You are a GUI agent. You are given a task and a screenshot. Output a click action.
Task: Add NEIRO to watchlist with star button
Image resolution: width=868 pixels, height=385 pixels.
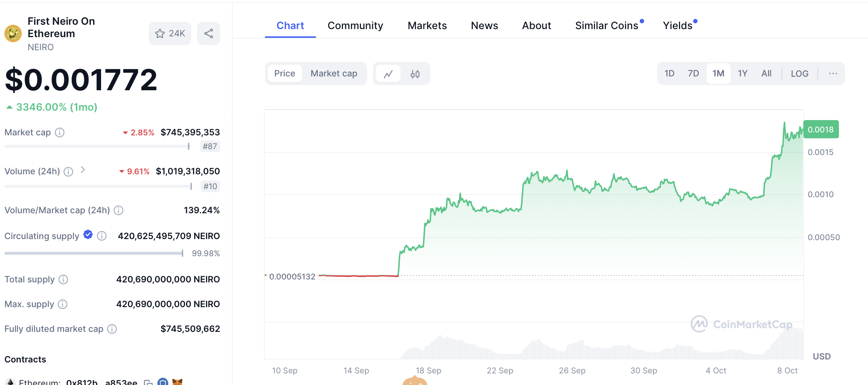[x=170, y=33]
